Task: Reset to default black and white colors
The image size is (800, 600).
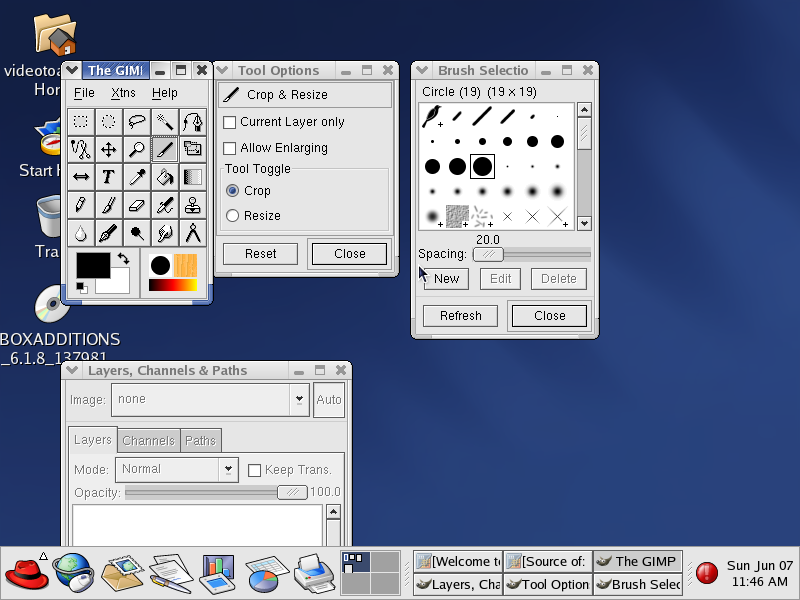Action: pos(82,288)
